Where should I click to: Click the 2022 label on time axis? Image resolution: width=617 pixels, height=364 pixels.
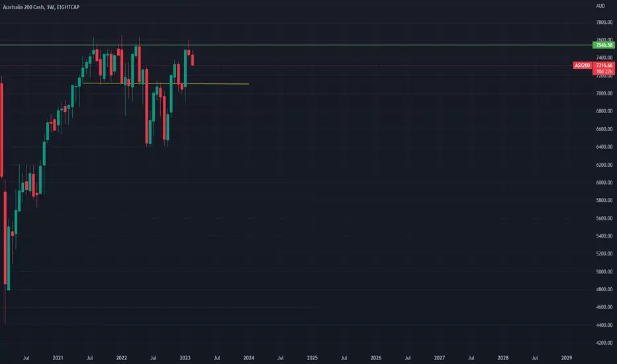(x=122, y=357)
